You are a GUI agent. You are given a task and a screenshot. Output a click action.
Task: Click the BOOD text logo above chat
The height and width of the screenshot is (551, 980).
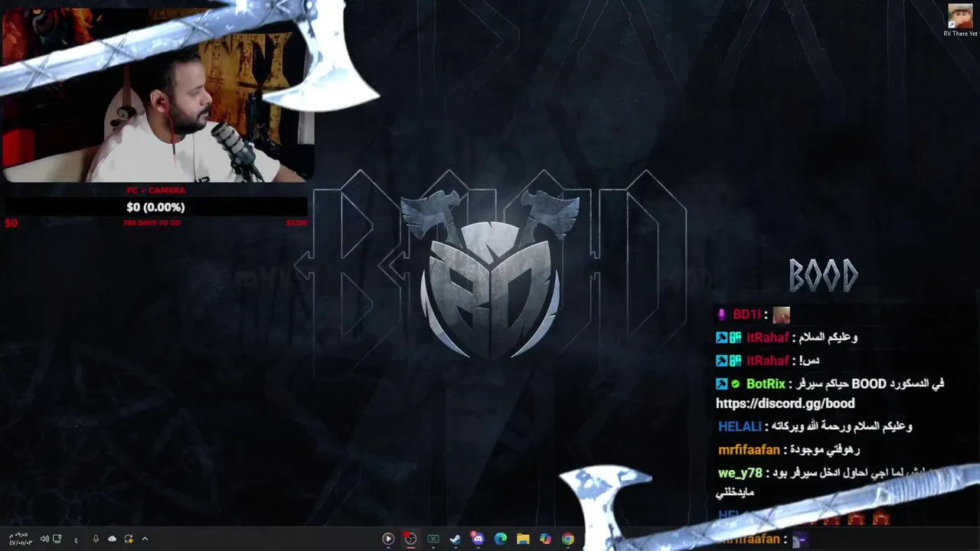pyautogui.click(x=824, y=276)
